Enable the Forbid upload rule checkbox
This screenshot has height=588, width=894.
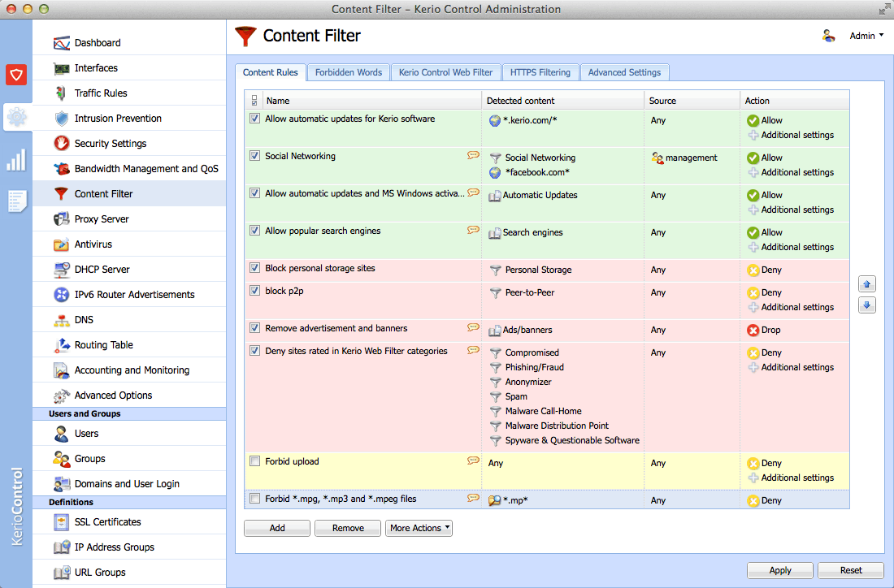pyautogui.click(x=255, y=461)
